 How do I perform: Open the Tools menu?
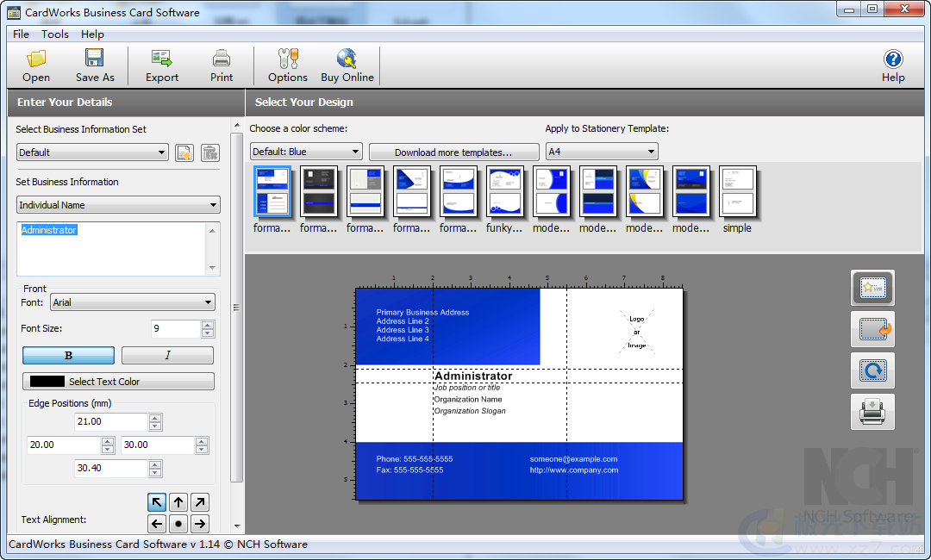click(55, 34)
